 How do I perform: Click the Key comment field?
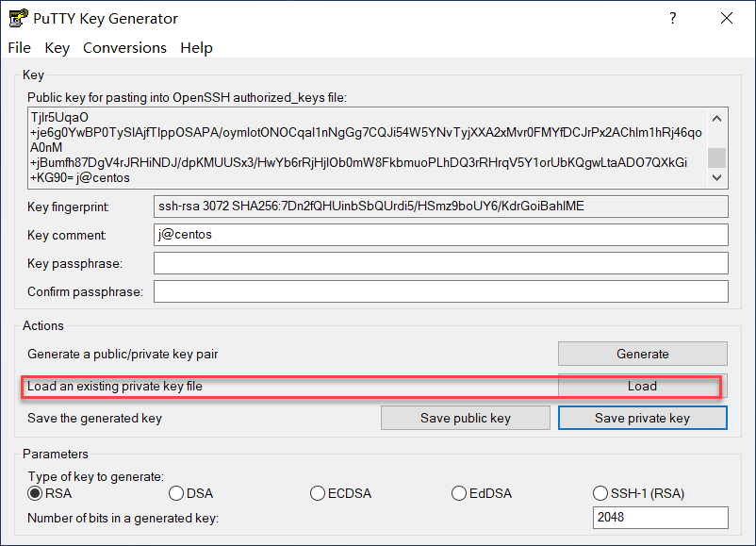(x=440, y=235)
